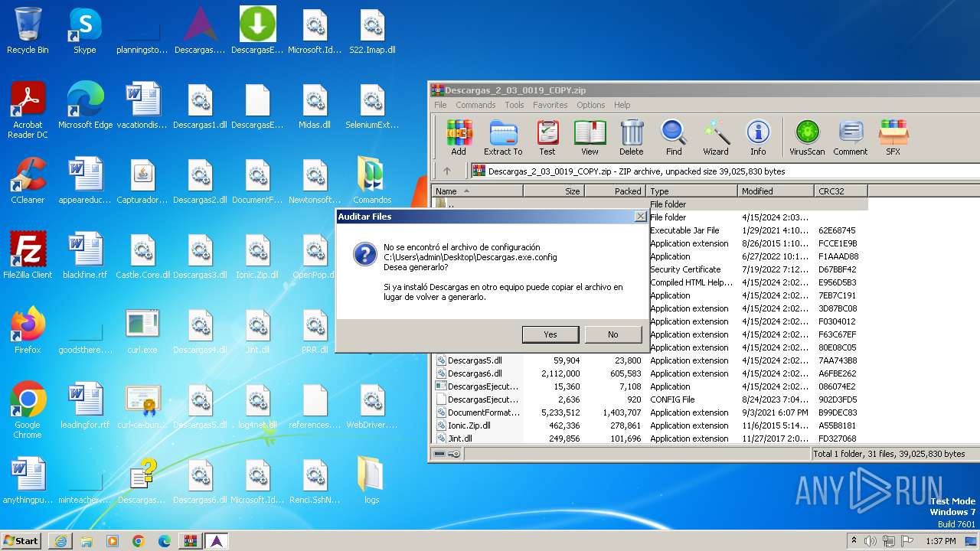Screen dimensions: 980x551
Task: Select Castle.Core.dll file on desktop
Action: pos(142,256)
